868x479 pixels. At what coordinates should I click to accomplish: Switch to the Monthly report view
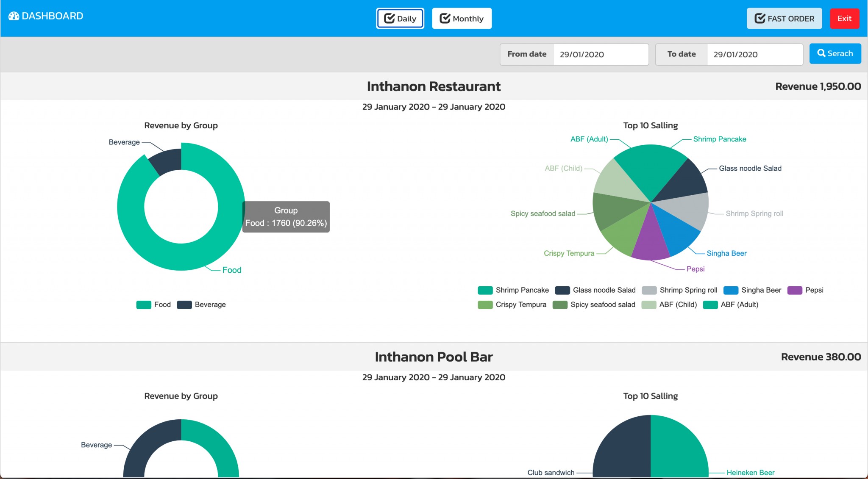point(462,19)
